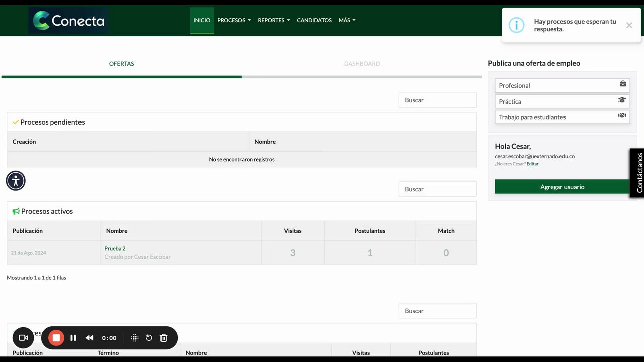The image size is (644, 362).
Task: Click the recorder drag-handle grid icon
Action: 134,338
